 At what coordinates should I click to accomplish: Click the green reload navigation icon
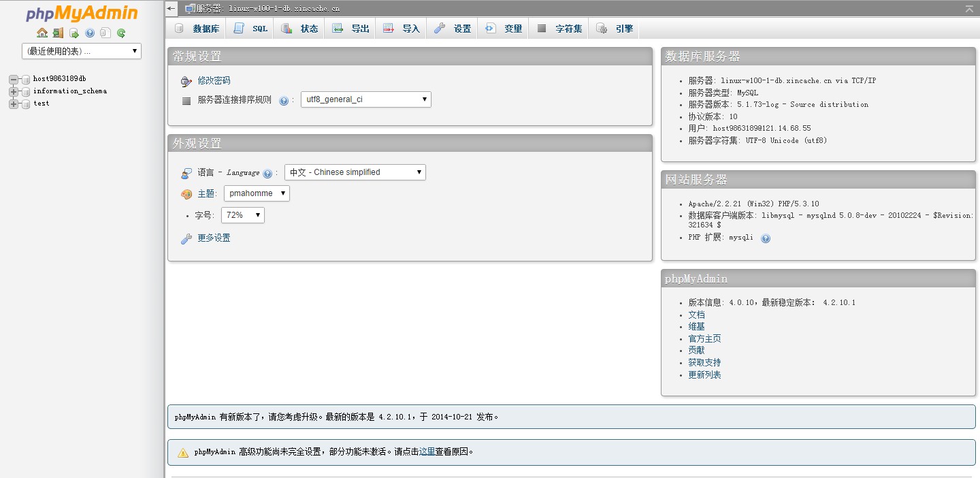coord(121,33)
